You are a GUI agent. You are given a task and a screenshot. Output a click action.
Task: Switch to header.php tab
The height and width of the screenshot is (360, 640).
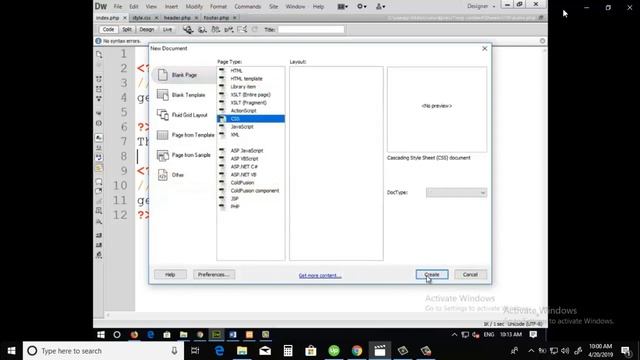point(177,18)
